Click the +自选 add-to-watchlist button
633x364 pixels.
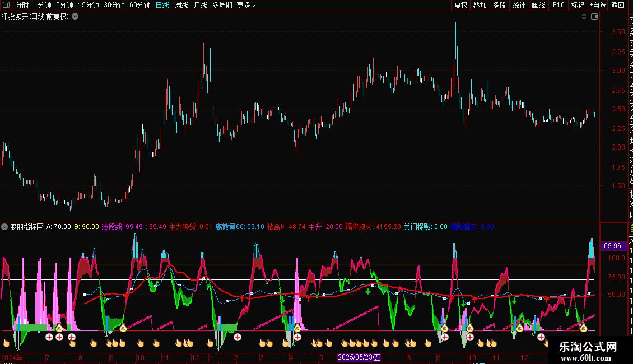[598, 5]
